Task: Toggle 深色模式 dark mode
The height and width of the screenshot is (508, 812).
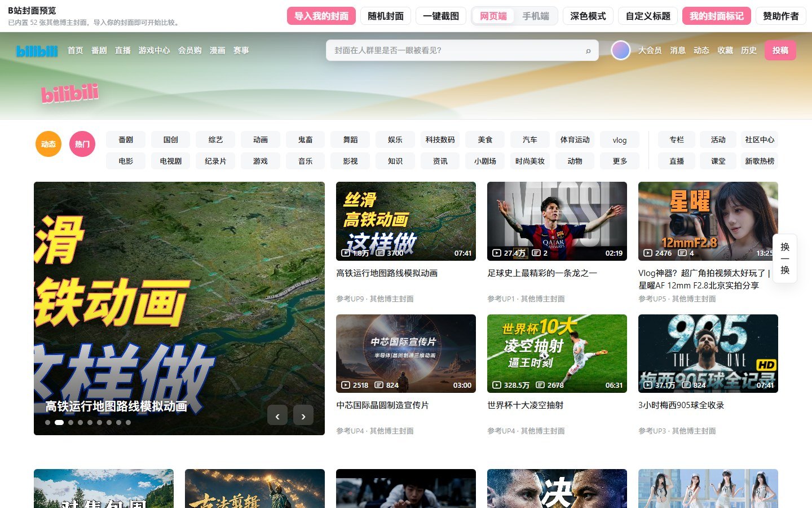Action: click(588, 16)
